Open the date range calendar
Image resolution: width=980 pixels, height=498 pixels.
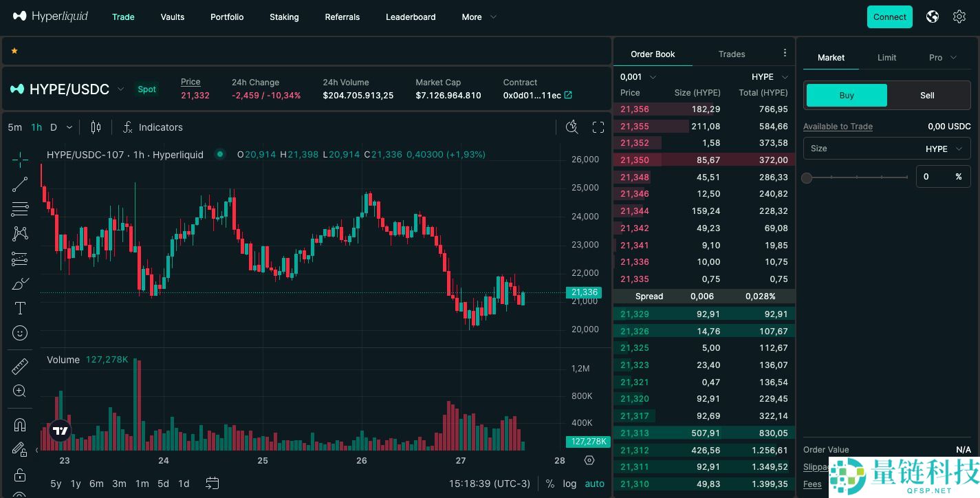click(x=212, y=484)
